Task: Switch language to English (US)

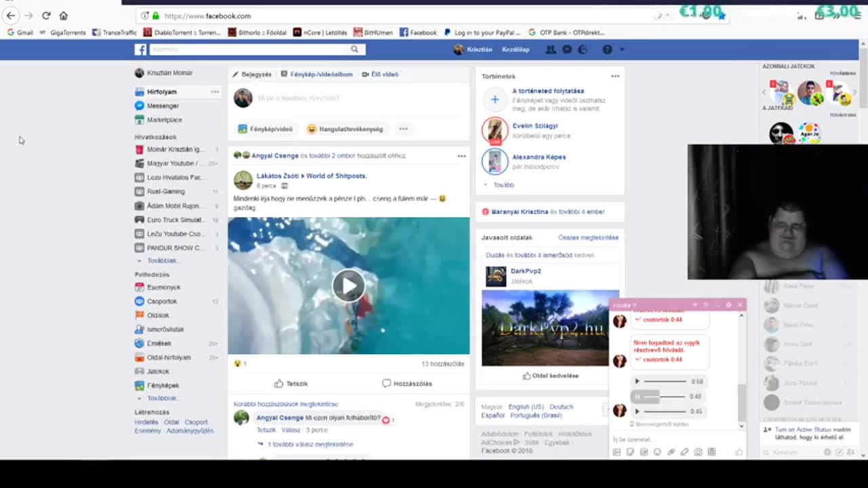Action: click(x=527, y=407)
